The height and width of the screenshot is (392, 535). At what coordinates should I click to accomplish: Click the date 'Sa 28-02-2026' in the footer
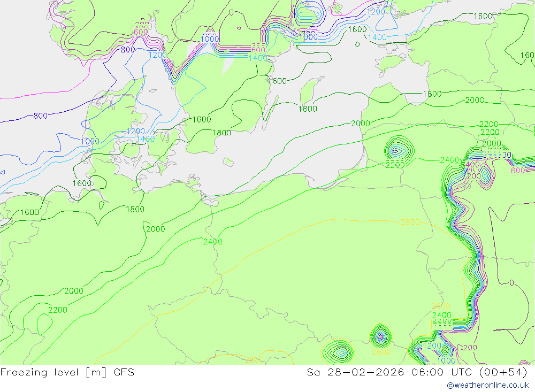point(355,372)
